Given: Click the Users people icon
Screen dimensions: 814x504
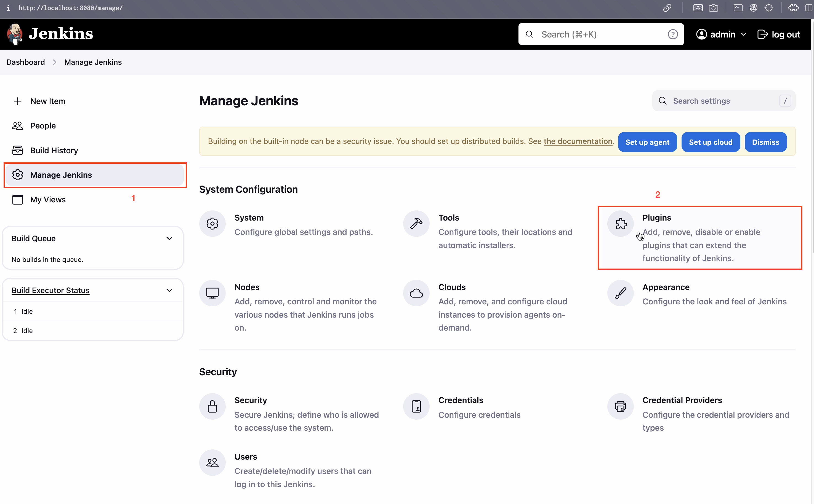Looking at the screenshot, I should click(x=212, y=463).
